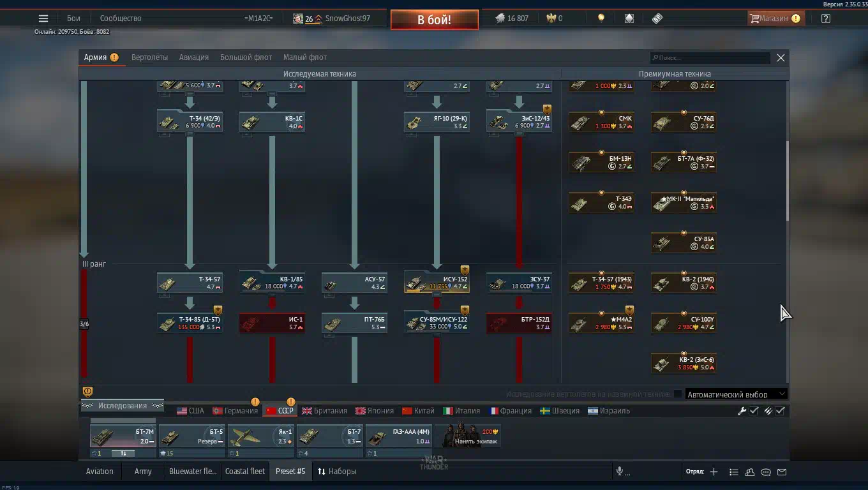Open the Сообщество menu
Viewport: 868px width, 490px height.
point(121,19)
